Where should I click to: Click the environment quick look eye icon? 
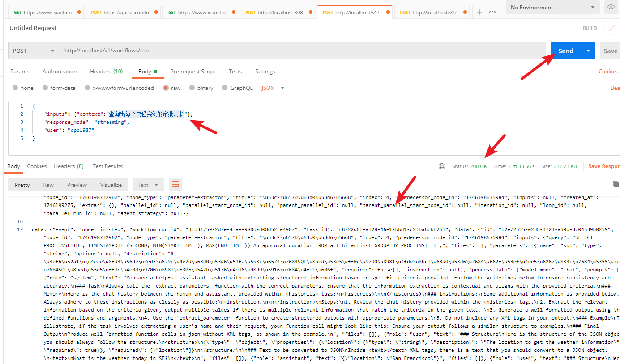(x=611, y=7)
